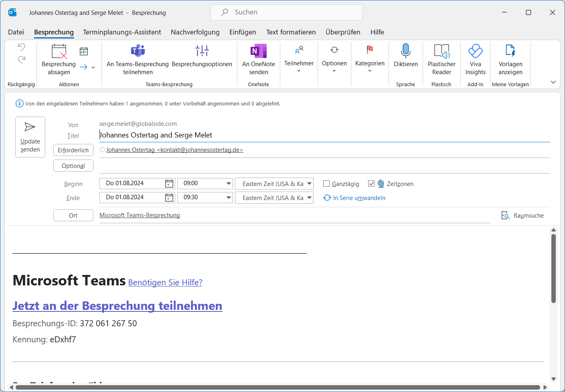Viewport: 565px width, 392px height.
Task: Enable the Ganztägig checkbox
Action: [326, 184]
